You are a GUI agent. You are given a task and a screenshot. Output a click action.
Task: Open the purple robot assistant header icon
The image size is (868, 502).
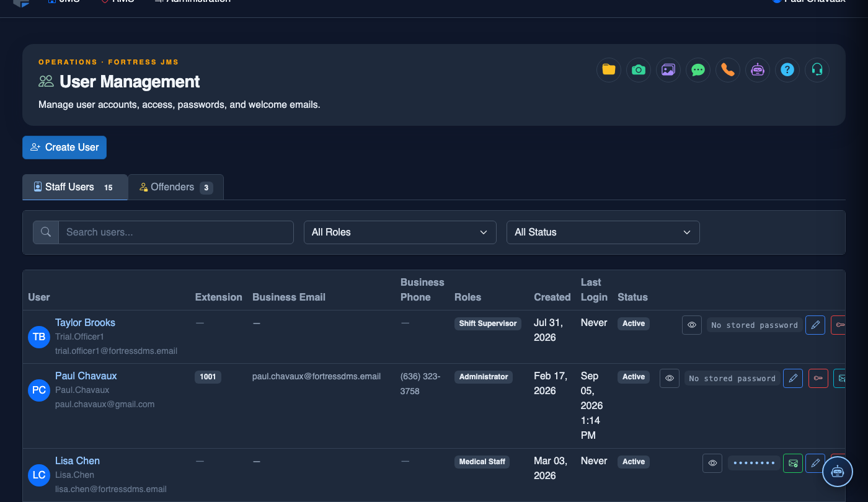pos(758,70)
